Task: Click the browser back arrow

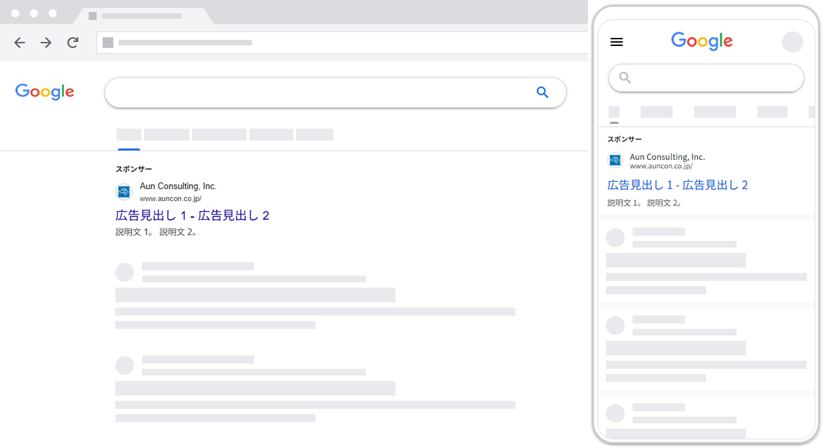Action: pos(20,43)
